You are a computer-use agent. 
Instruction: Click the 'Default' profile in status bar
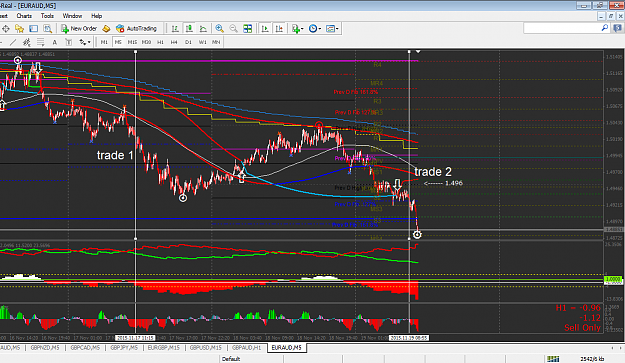(231, 359)
